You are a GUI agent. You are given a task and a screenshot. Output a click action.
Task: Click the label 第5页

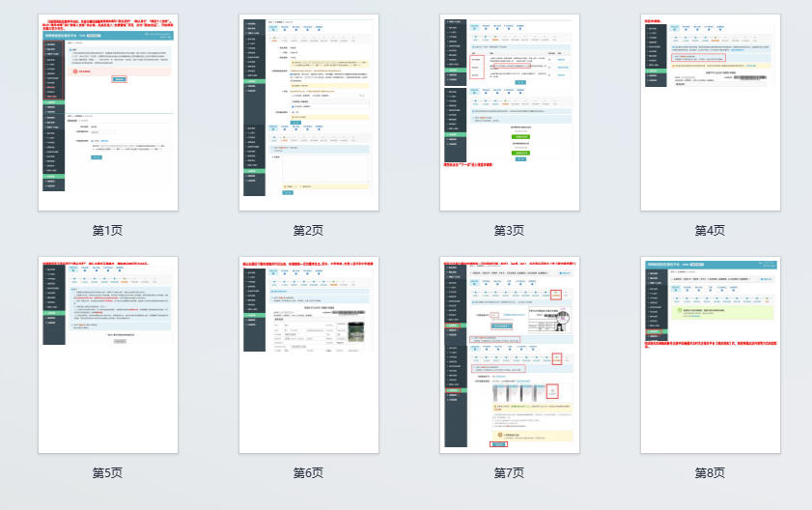tap(108, 473)
